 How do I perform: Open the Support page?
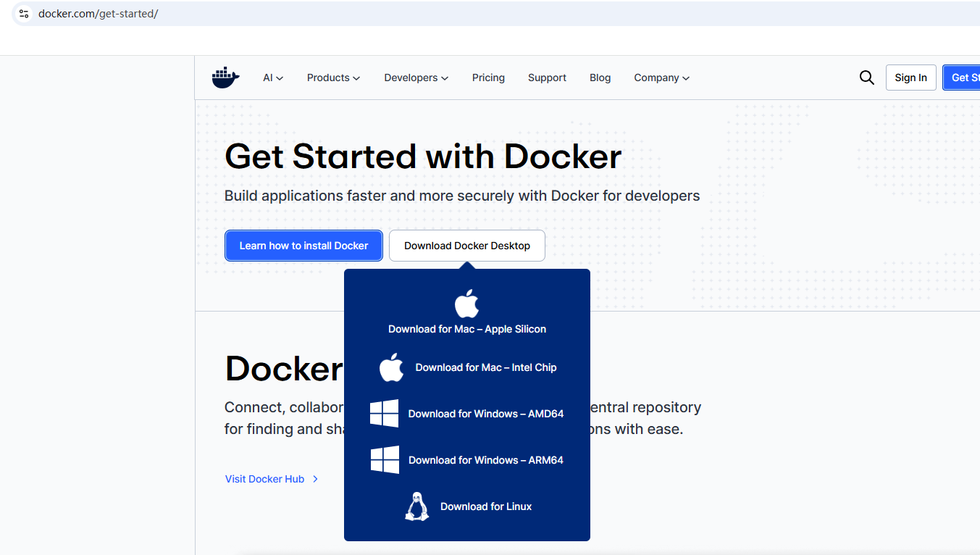coord(547,78)
